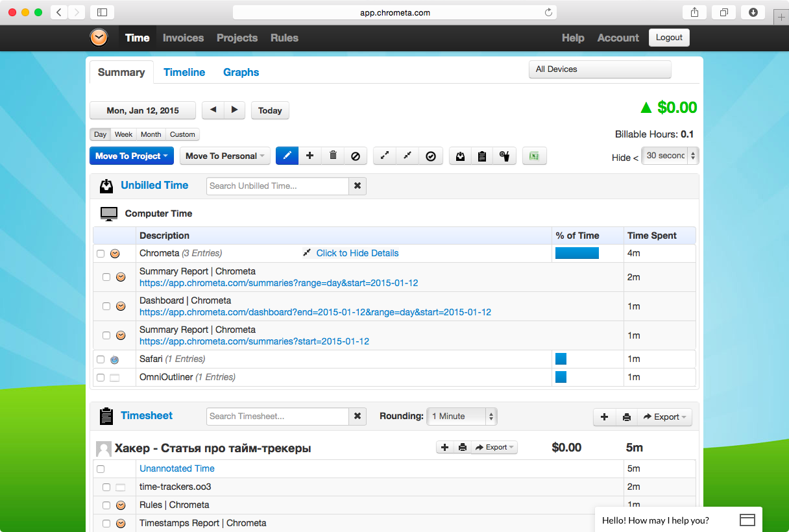The height and width of the screenshot is (532, 789).
Task: Click the coffee cup personal toolbar icon
Action: coord(504,156)
